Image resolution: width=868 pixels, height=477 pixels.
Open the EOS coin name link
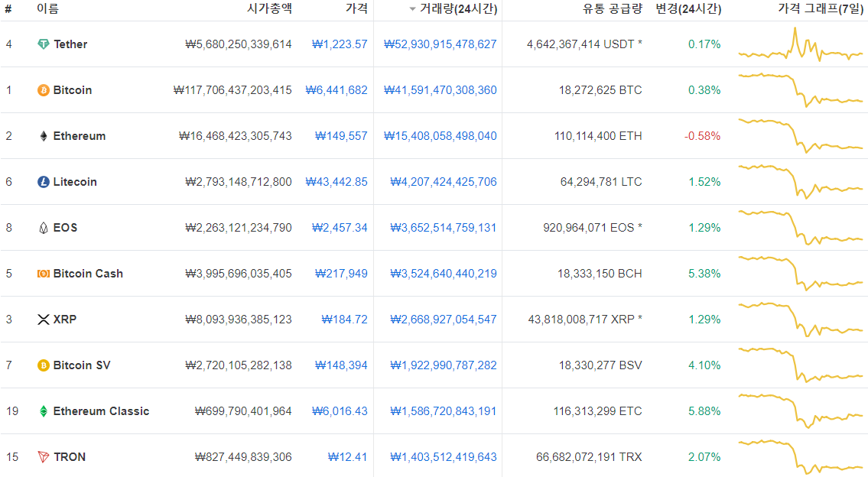pyautogui.click(x=65, y=228)
